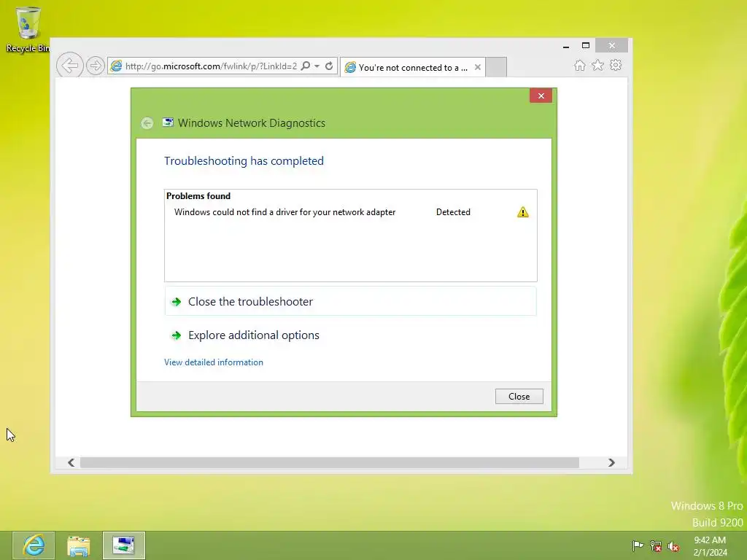
Task: Click the Internet Explorer page icon in address bar
Action: click(x=116, y=66)
